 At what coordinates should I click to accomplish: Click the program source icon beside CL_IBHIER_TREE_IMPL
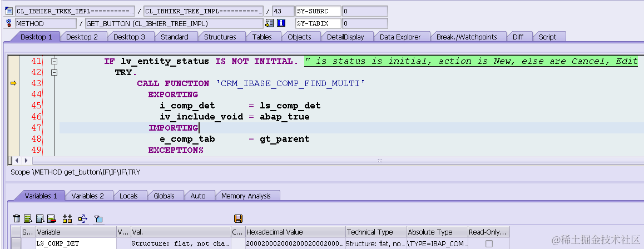(x=9, y=11)
